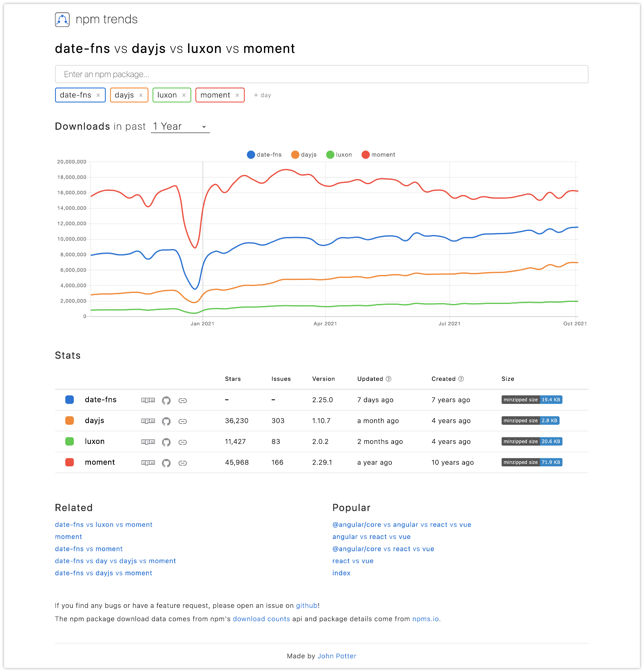Image resolution: width=644 pixels, height=672 pixels.
Task: Open npm page icon for luxon
Action: point(148,442)
